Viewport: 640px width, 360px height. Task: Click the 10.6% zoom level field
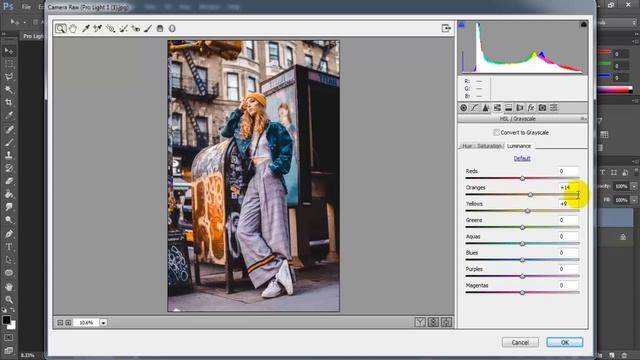click(87, 322)
